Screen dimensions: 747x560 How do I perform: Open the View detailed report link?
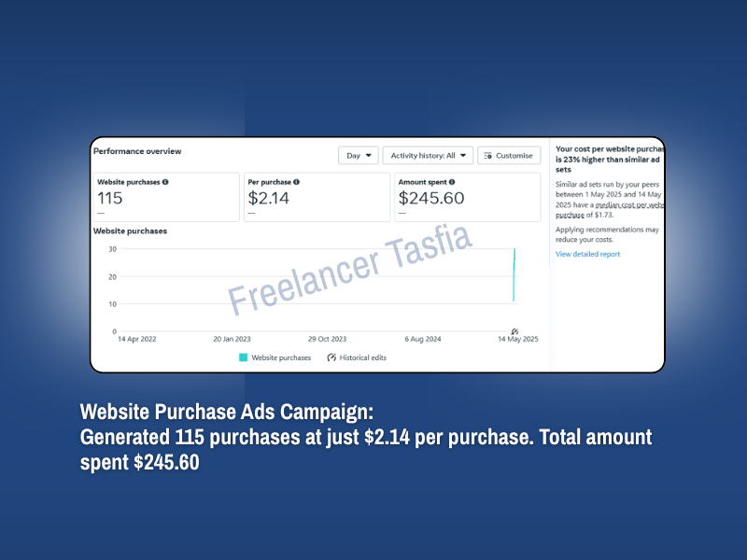click(587, 254)
